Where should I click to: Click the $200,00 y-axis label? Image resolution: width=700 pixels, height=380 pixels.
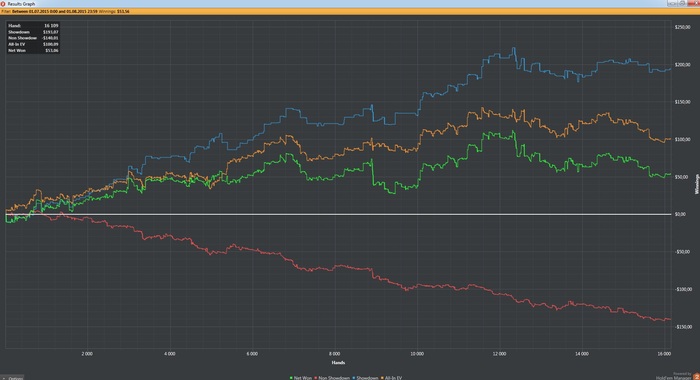(683, 65)
